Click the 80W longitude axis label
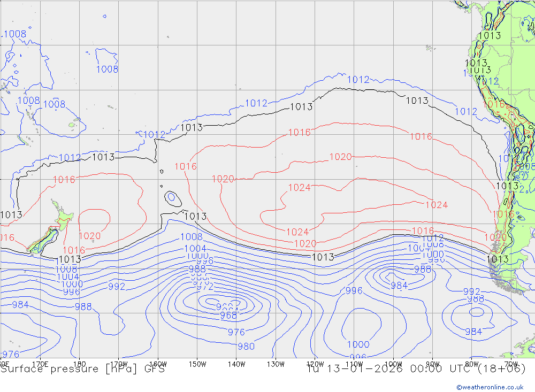535x392 pixels. 472,364
